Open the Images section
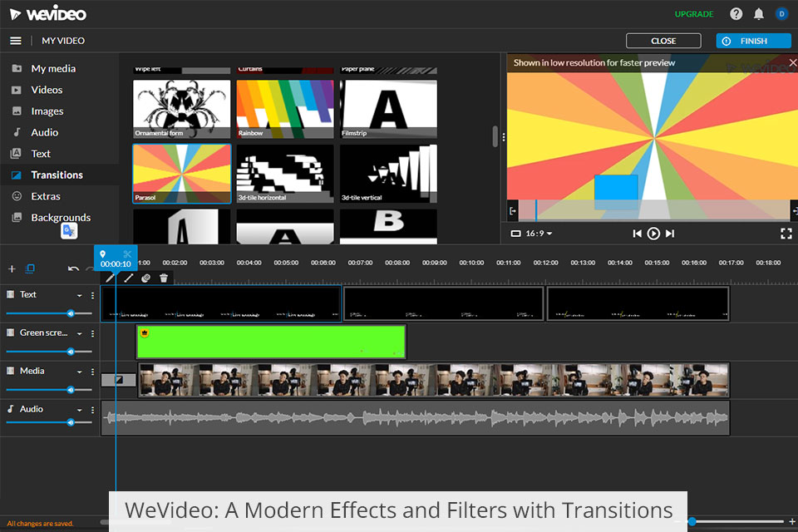Image resolution: width=798 pixels, height=532 pixels. [x=47, y=111]
